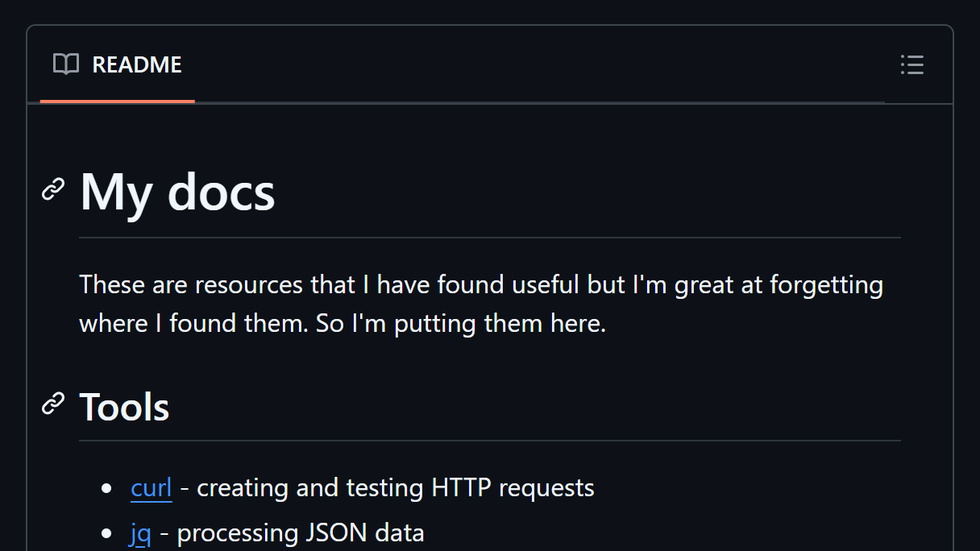Click the bullet point before curl
Image resolution: width=980 pixels, height=551 pixels.
point(107,489)
